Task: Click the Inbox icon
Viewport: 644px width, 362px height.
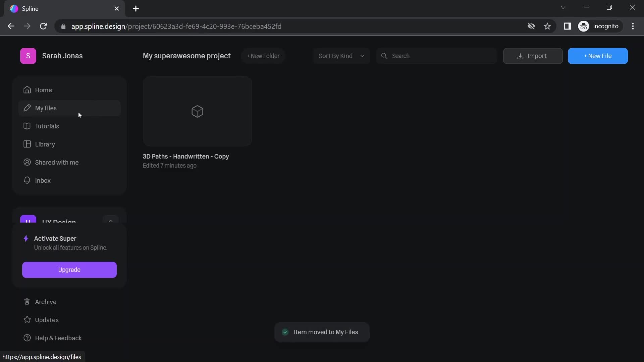Action: (x=27, y=180)
